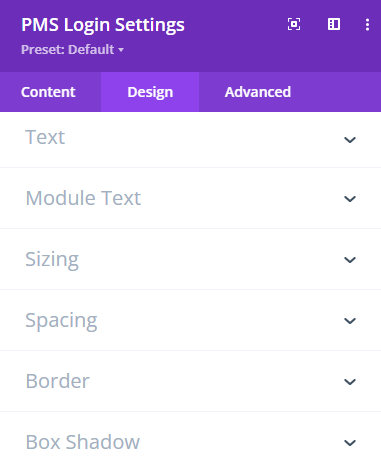Expand the Text section chevron
381x471 pixels.
click(350, 140)
